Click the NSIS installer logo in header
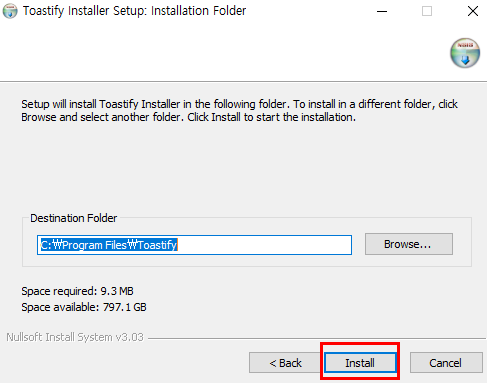Image resolution: width=487 pixels, height=383 pixels. coord(465,53)
